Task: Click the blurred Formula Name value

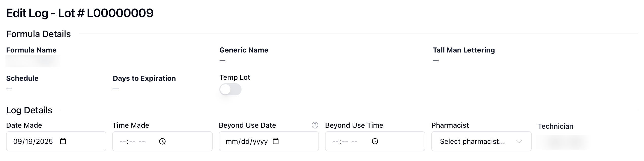Action: point(33,61)
